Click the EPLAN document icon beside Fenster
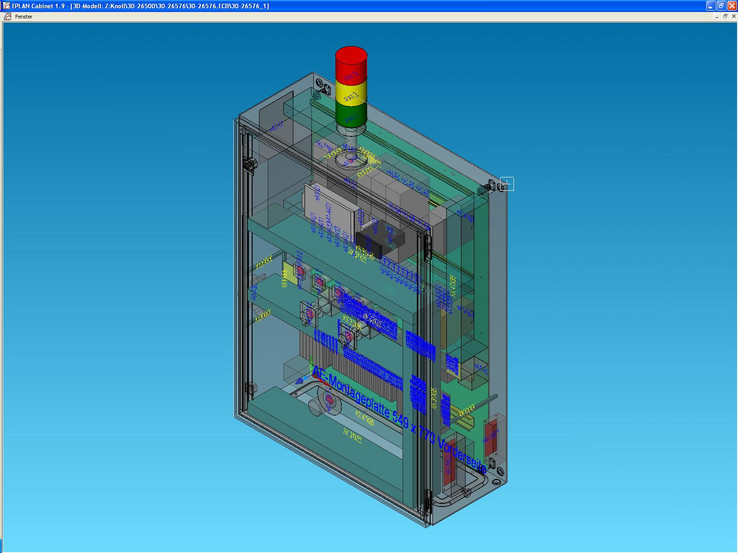 pos(7,17)
